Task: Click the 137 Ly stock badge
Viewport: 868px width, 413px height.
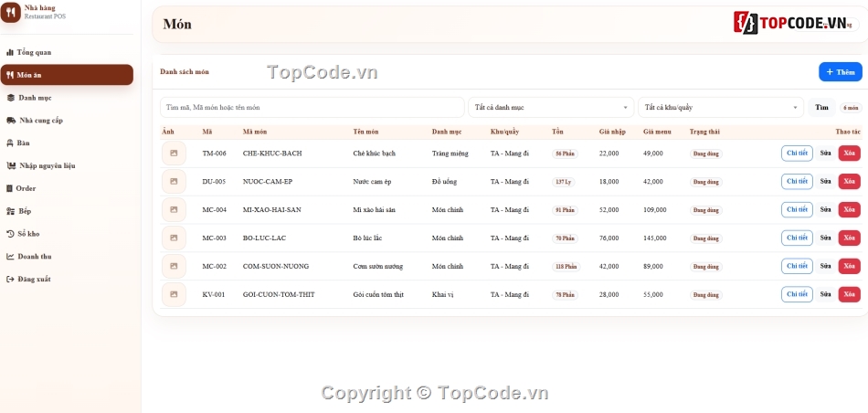Action: (x=563, y=182)
